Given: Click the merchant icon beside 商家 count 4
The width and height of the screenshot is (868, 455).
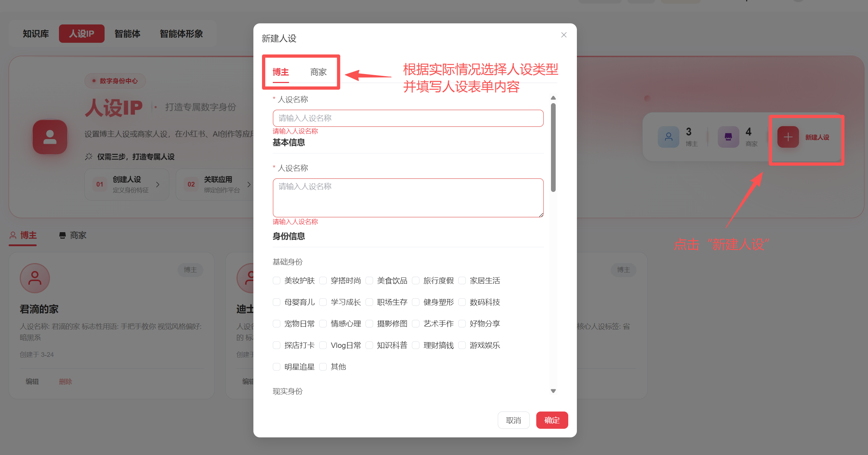Looking at the screenshot, I should 728,137.
